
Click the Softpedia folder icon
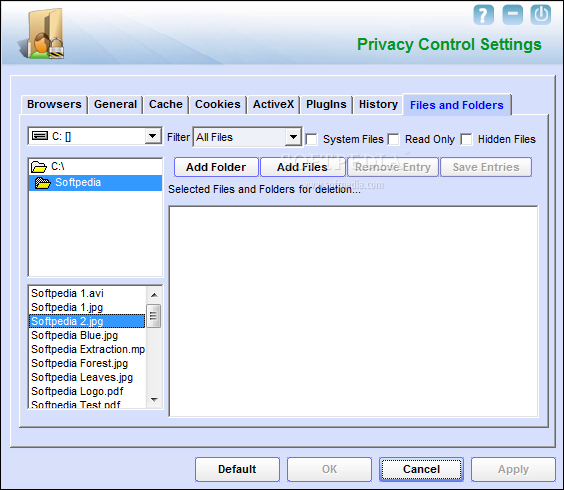(43, 183)
